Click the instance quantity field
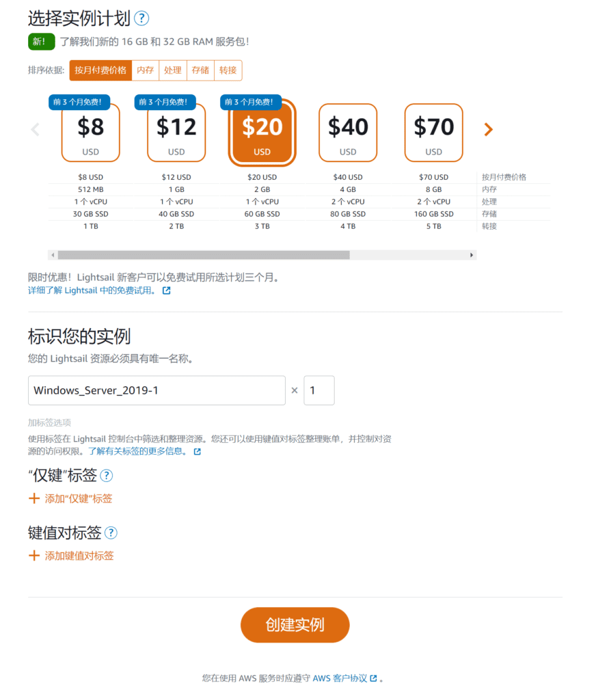The width and height of the screenshot is (596, 700). point(319,390)
